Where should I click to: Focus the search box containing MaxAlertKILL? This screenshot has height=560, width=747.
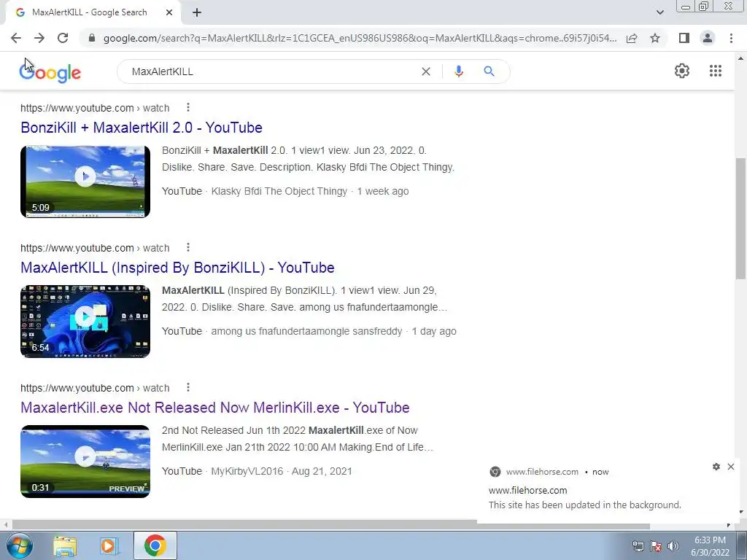pos(271,71)
